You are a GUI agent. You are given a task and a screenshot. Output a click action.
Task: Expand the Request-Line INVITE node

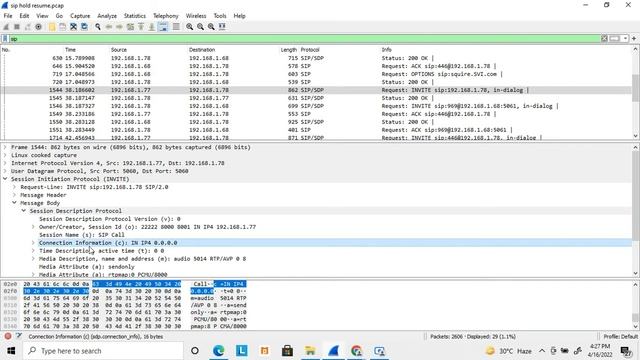pyautogui.click(x=15, y=187)
